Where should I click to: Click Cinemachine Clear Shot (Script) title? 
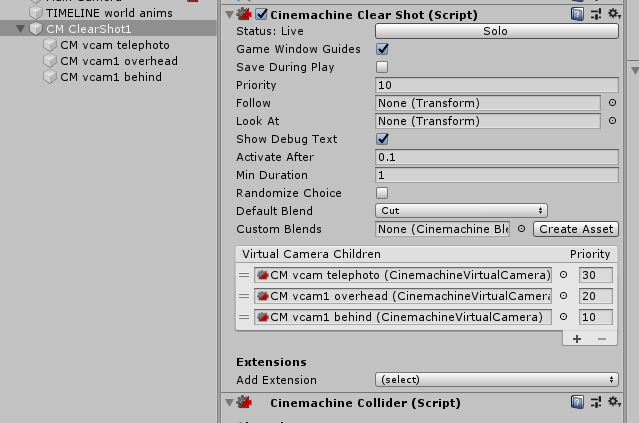pyautogui.click(x=374, y=15)
